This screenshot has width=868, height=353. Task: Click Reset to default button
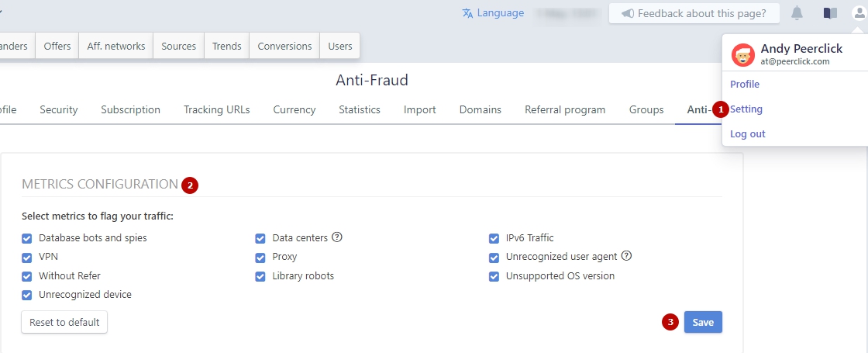pos(64,322)
